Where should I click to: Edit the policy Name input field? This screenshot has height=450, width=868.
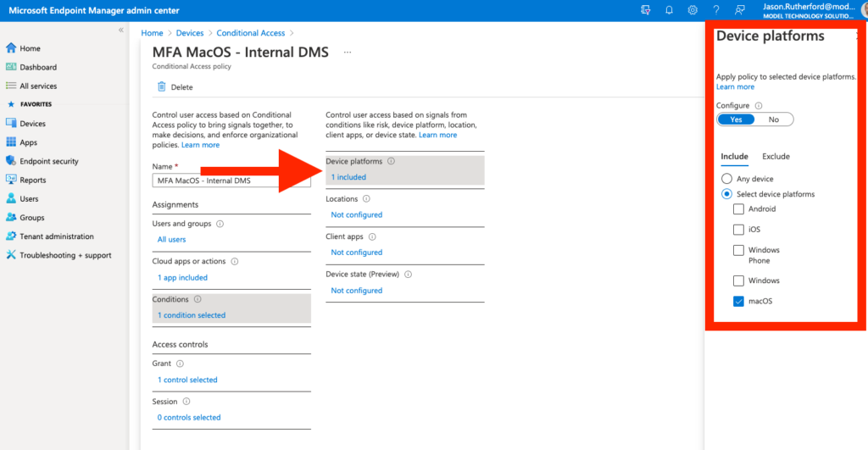[231, 181]
